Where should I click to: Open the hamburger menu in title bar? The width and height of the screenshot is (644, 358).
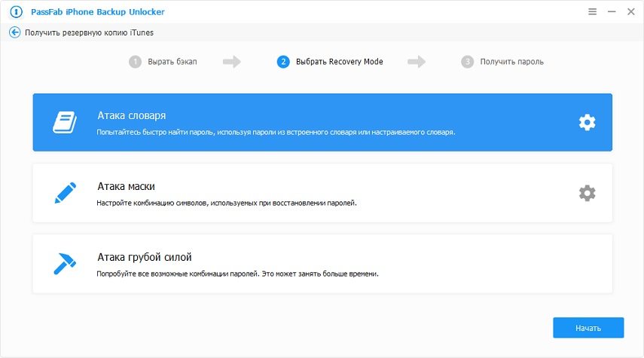pyautogui.click(x=591, y=12)
